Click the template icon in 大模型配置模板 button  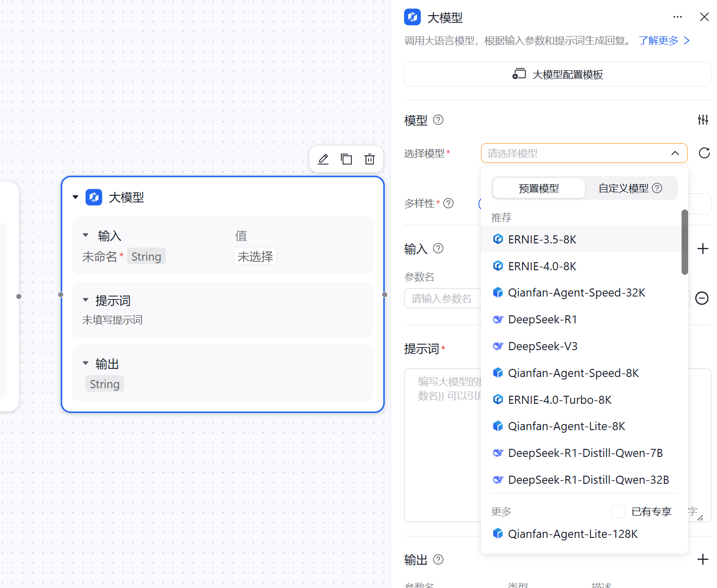pyautogui.click(x=519, y=74)
